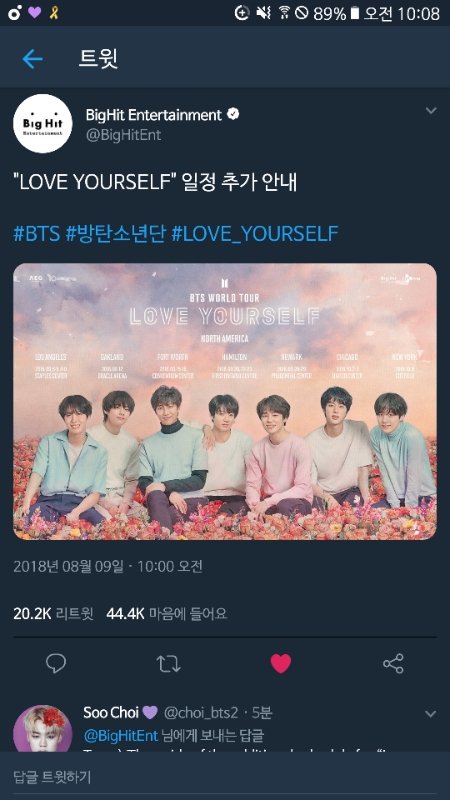Toggle the red heart like button

281,663
